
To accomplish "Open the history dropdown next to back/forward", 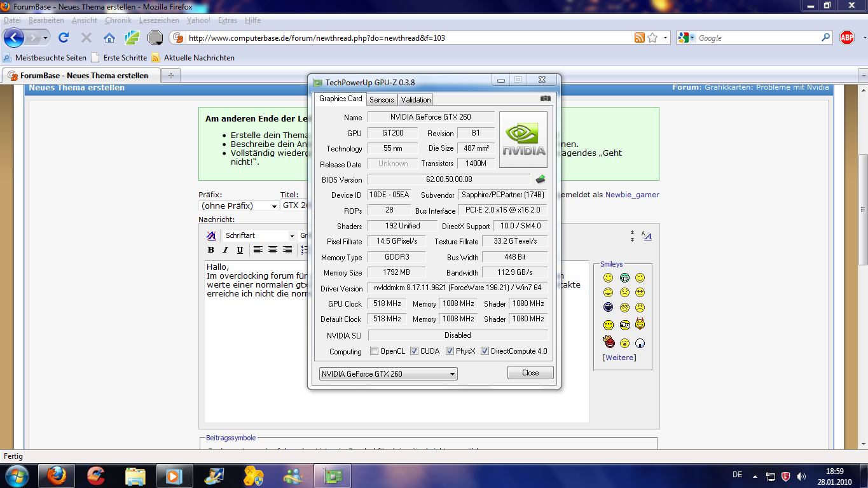I will click(46, 38).
